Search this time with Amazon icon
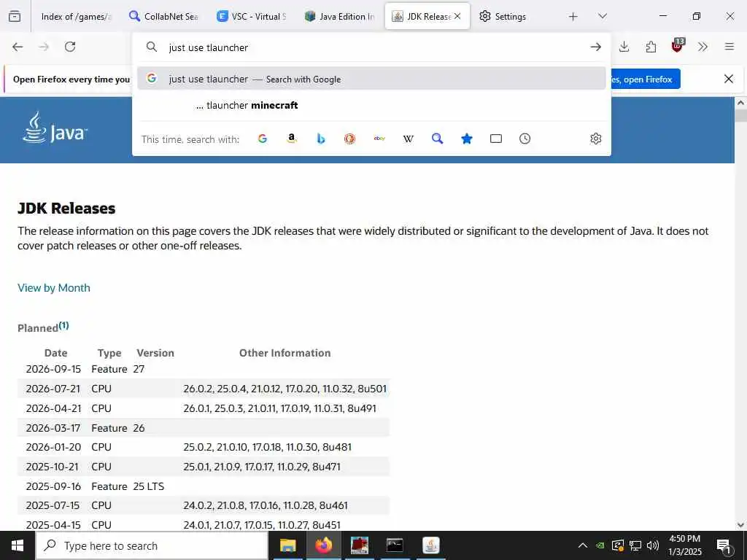747x560 pixels. click(x=292, y=139)
